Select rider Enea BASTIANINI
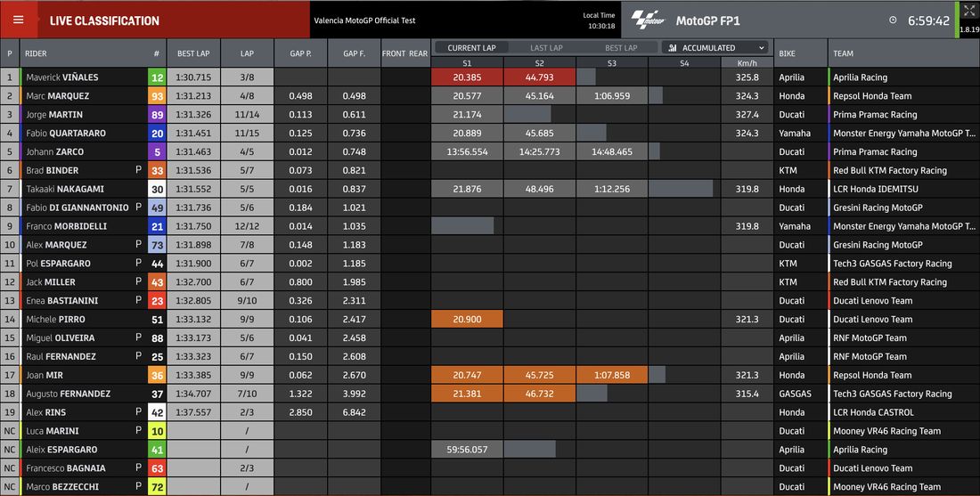Screen dimensions: 980x496 click(61, 300)
